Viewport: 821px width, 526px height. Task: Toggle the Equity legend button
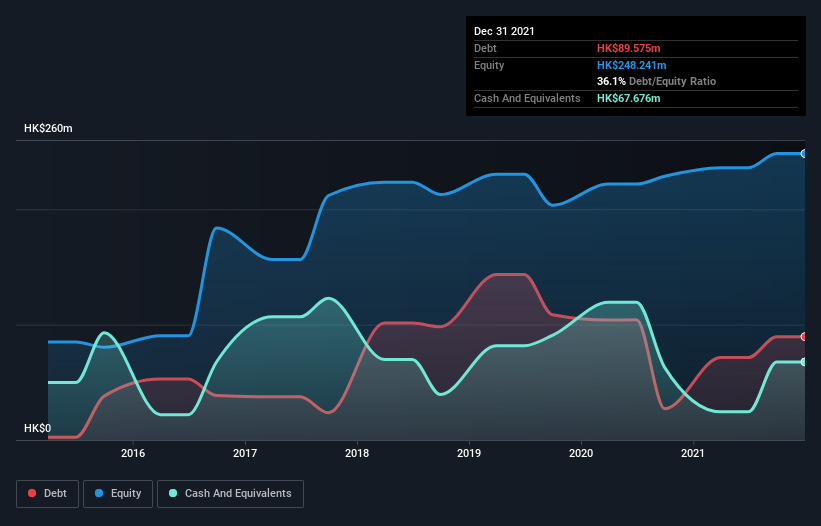coord(118,494)
